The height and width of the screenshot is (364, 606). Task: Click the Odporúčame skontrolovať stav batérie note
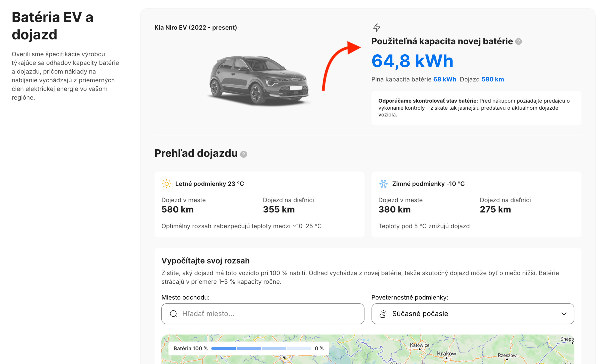click(476, 108)
